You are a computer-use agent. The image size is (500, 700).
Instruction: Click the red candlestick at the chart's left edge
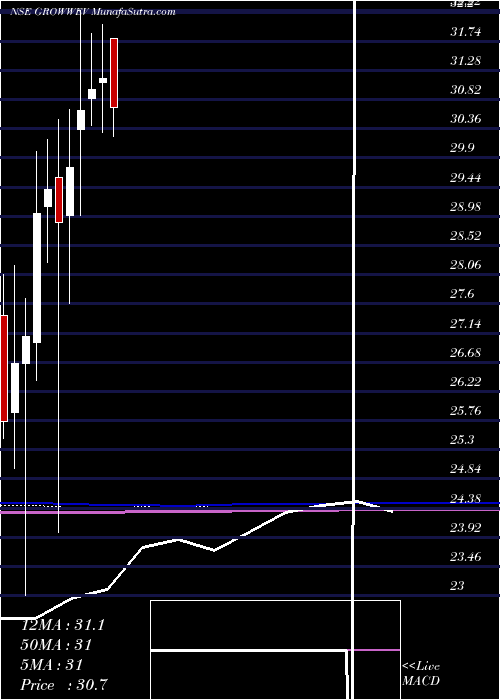pos(4,368)
